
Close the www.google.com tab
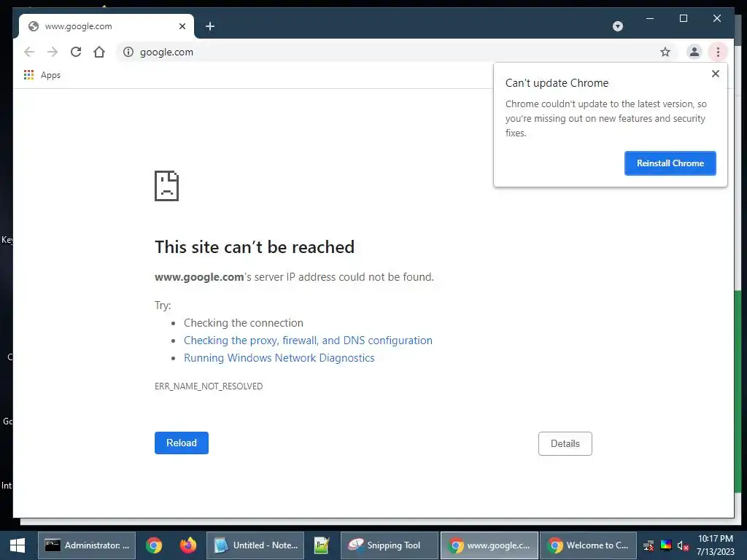click(182, 26)
